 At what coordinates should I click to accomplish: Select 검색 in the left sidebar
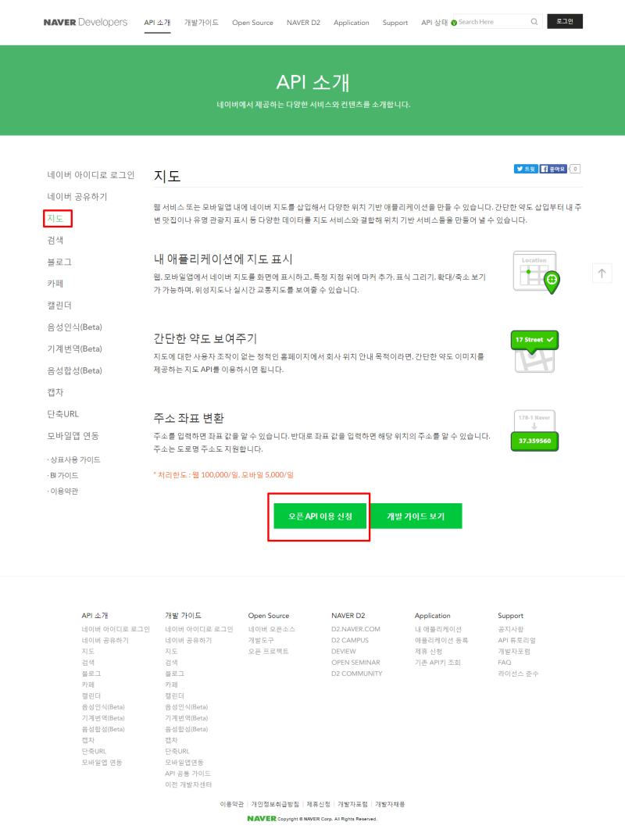(55, 240)
